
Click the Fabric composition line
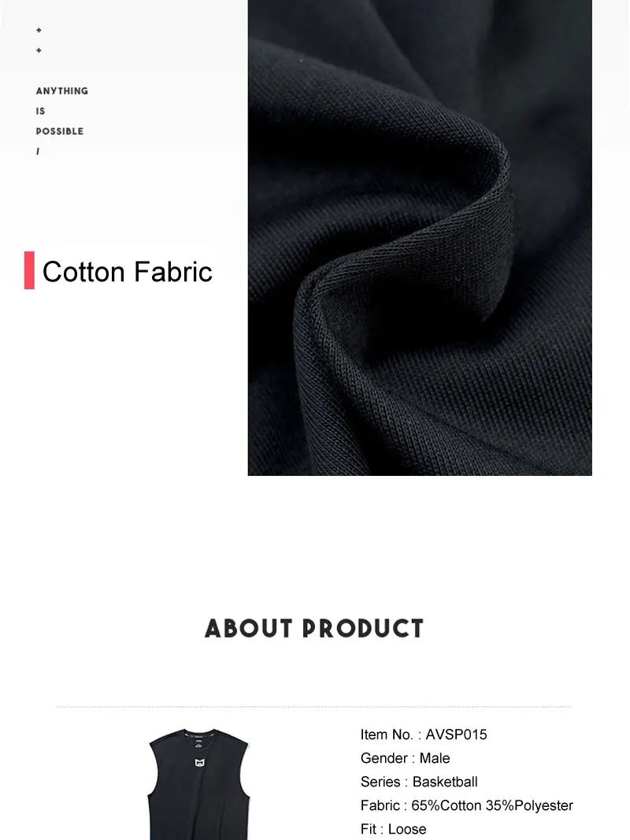[x=467, y=805]
